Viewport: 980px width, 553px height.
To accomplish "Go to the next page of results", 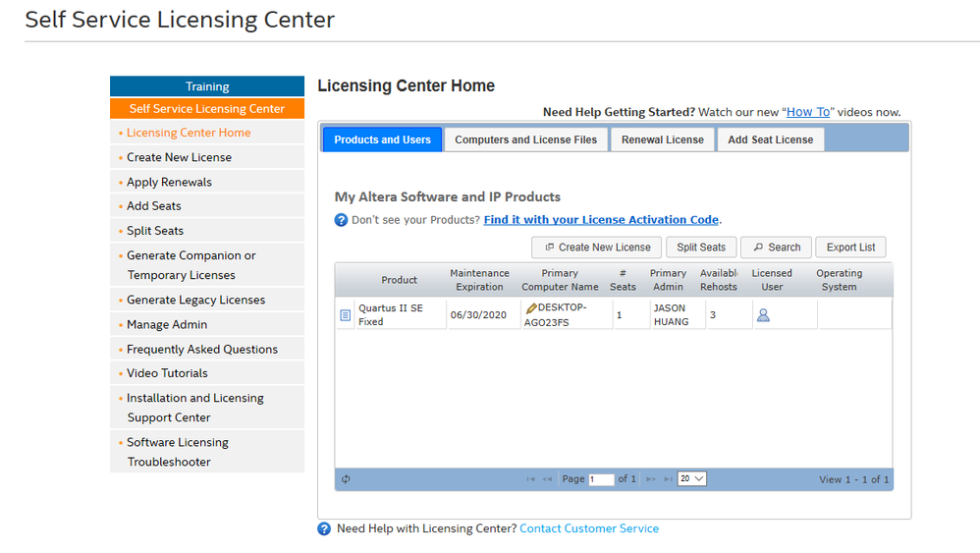I will point(651,479).
